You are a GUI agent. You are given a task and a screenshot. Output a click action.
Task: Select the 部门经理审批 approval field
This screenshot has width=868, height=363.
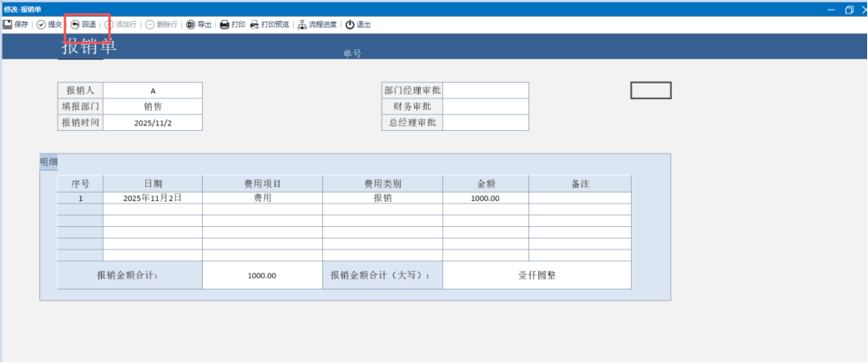coord(486,90)
